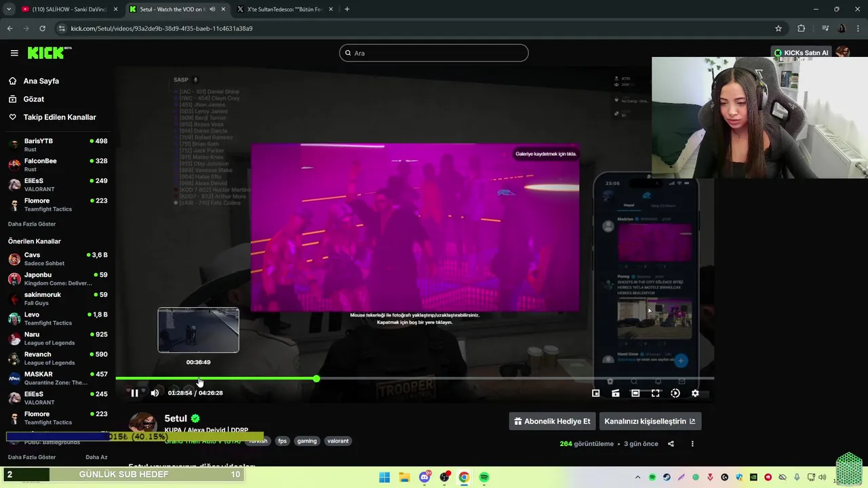Show hidden system tray icons

(637, 477)
